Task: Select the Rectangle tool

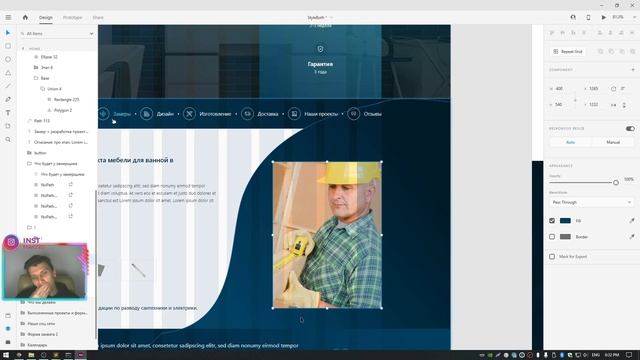Action: [x=8, y=46]
